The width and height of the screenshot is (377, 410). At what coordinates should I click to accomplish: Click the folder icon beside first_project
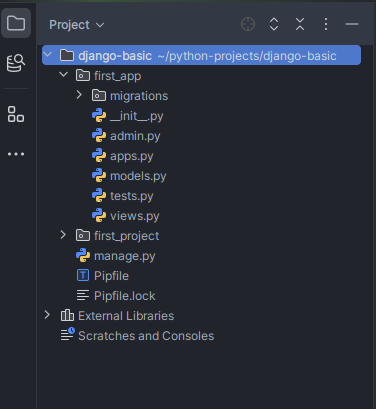[83, 236]
